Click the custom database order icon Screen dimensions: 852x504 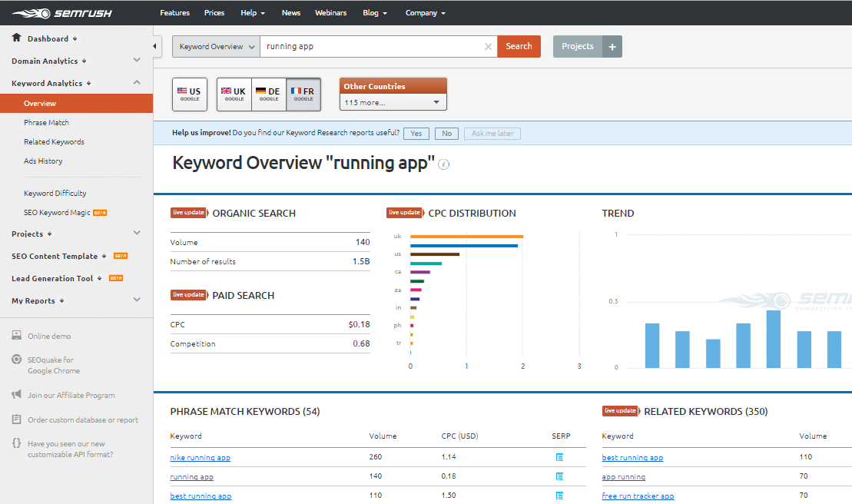[x=17, y=419]
